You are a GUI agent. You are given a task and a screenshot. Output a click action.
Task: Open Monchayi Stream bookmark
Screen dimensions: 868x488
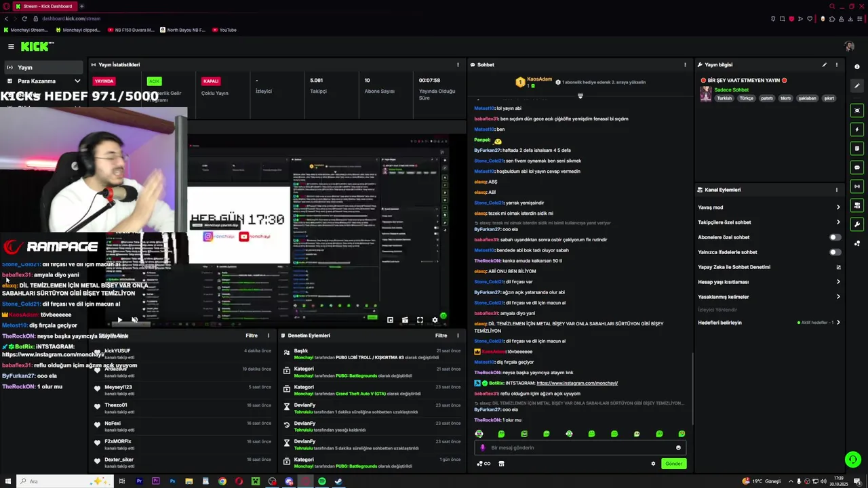coord(26,30)
